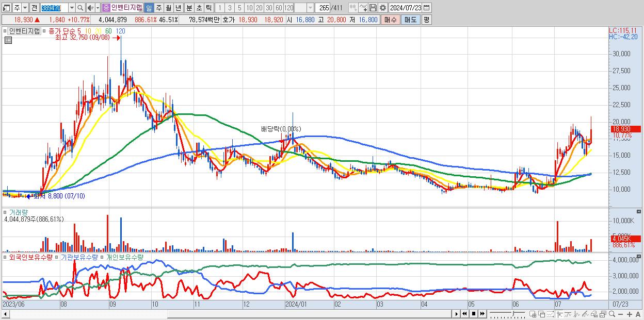Open stock search magnifier icon
This screenshot has height=320, width=644.
80,8
